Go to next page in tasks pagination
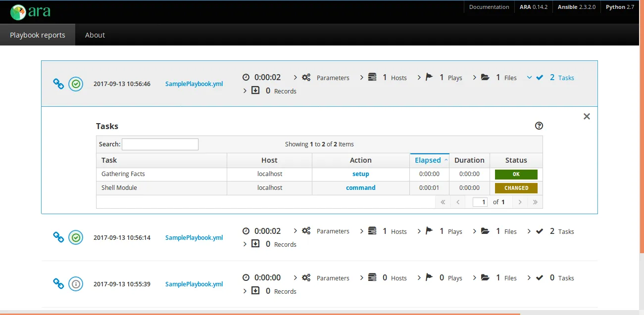This screenshot has height=315, width=644. (520, 202)
